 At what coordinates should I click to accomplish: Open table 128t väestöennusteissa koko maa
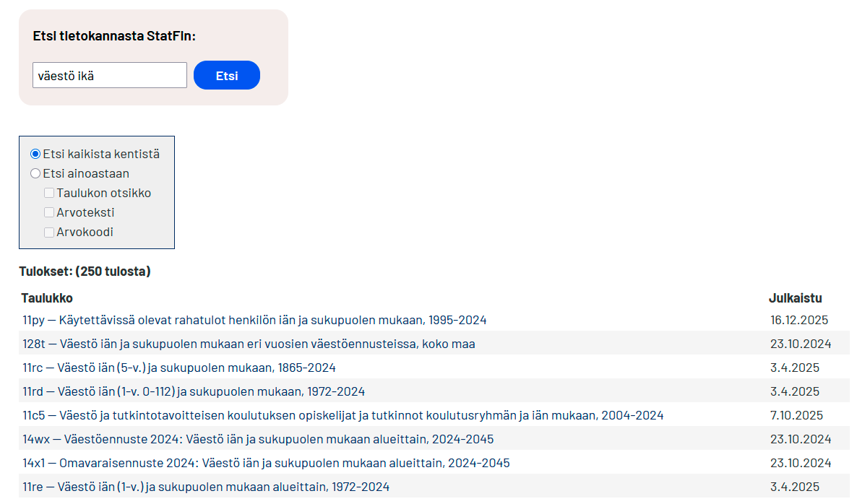pyautogui.click(x=249, y=344)
